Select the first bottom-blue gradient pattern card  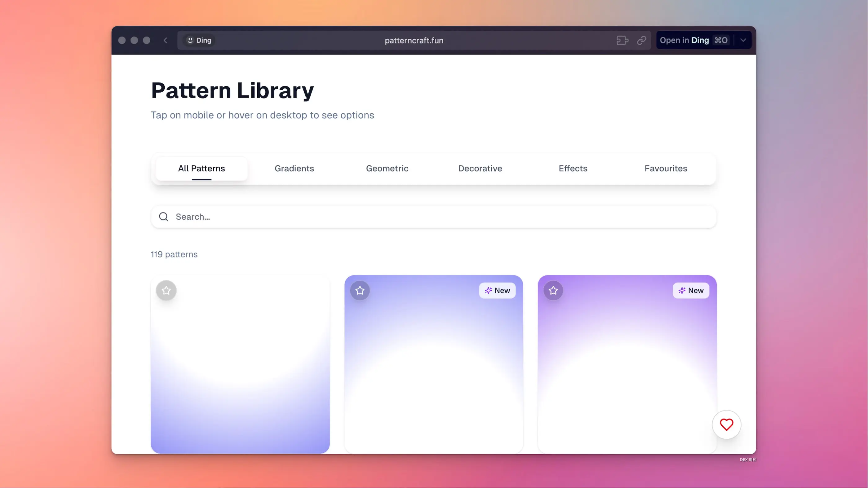(240, 371)
